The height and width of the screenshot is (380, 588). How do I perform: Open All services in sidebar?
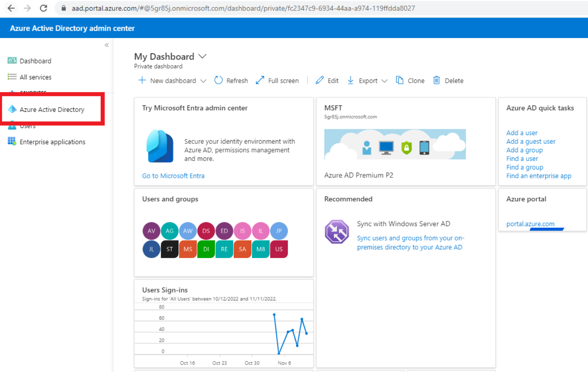pos(35,77)
